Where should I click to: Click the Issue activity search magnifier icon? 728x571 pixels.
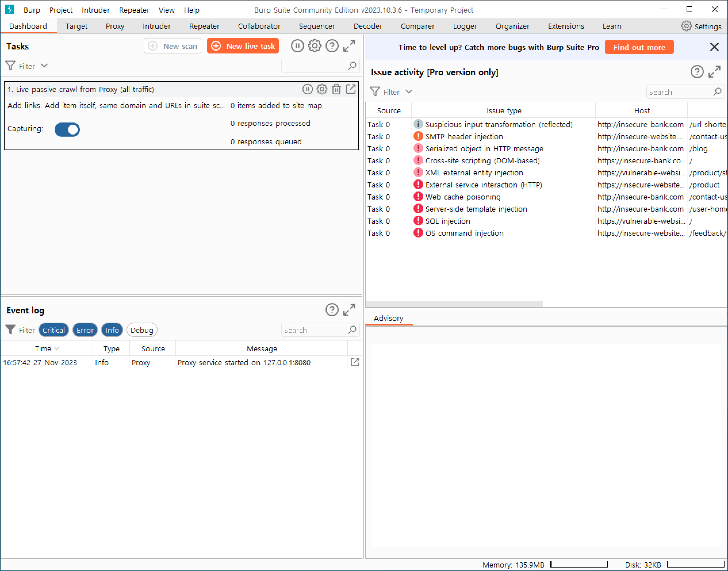coord(717,92)
